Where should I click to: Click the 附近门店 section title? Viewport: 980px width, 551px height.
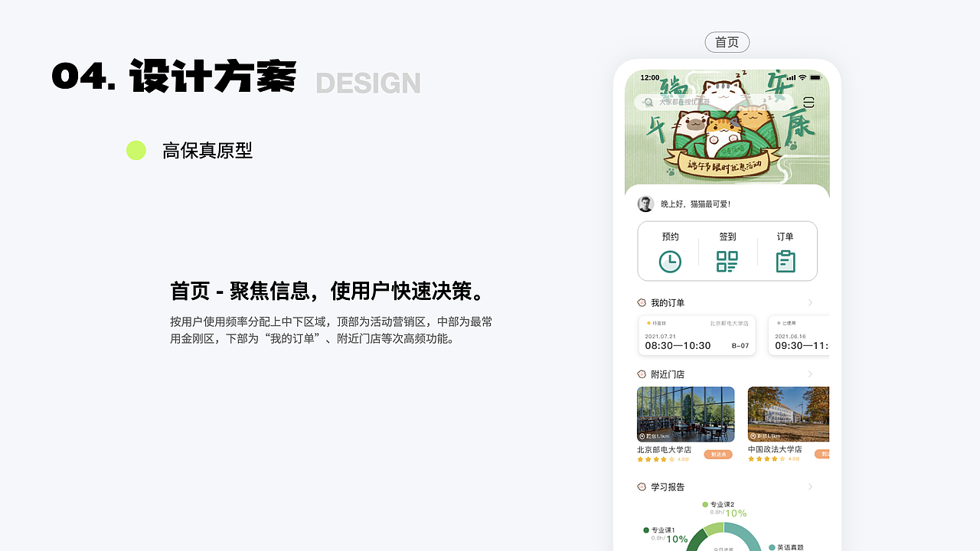pos(668,374)
